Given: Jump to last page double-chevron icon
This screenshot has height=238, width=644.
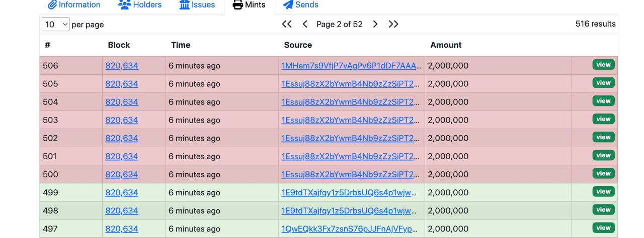Looking at the screenshot, I should coord(393,24).
